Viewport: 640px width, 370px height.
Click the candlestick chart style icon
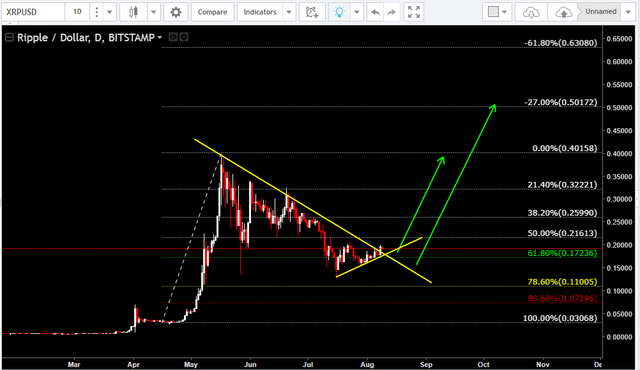pyautogui.click(x=133, y=12)
